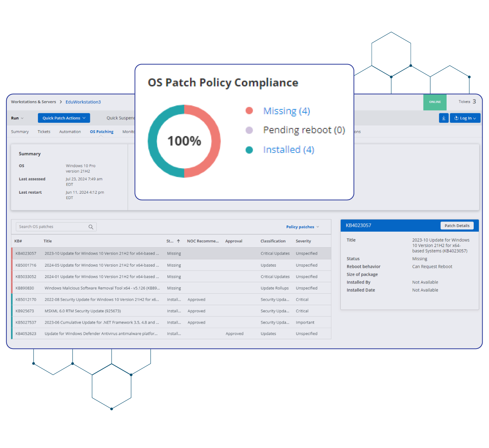Open the Quick Patch Actions dropdown
This screenshot has height=448, width=489.
point(64,118)
